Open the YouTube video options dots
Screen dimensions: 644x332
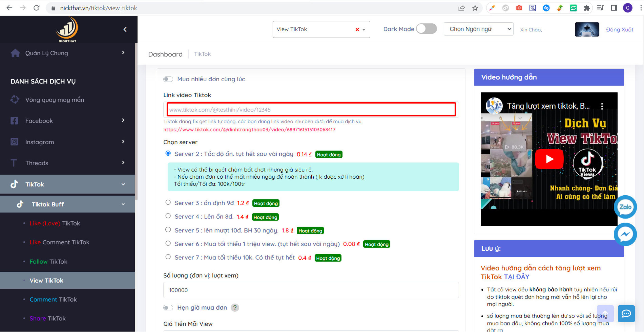pos(602,106)
